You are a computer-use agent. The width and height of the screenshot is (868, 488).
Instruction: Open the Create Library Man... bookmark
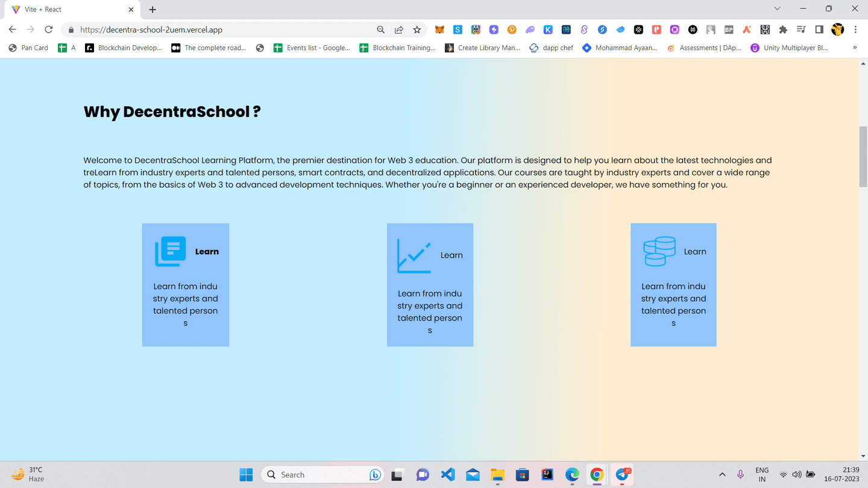[483, 48]
